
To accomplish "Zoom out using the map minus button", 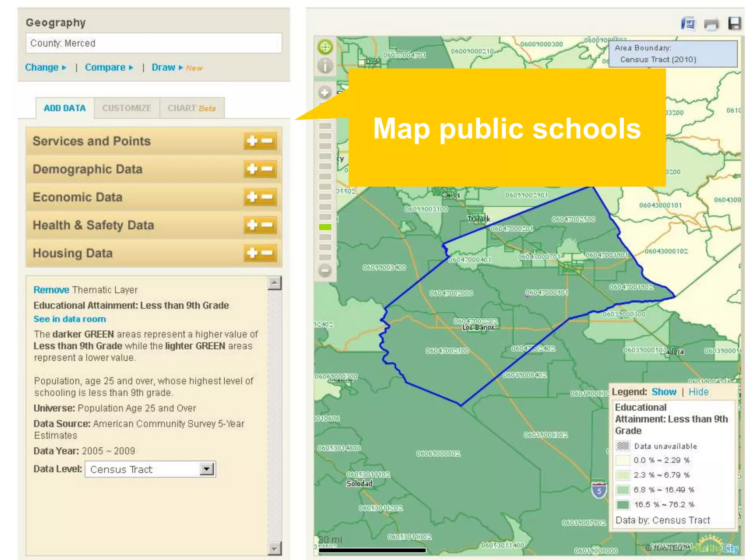I will [325, 271].
